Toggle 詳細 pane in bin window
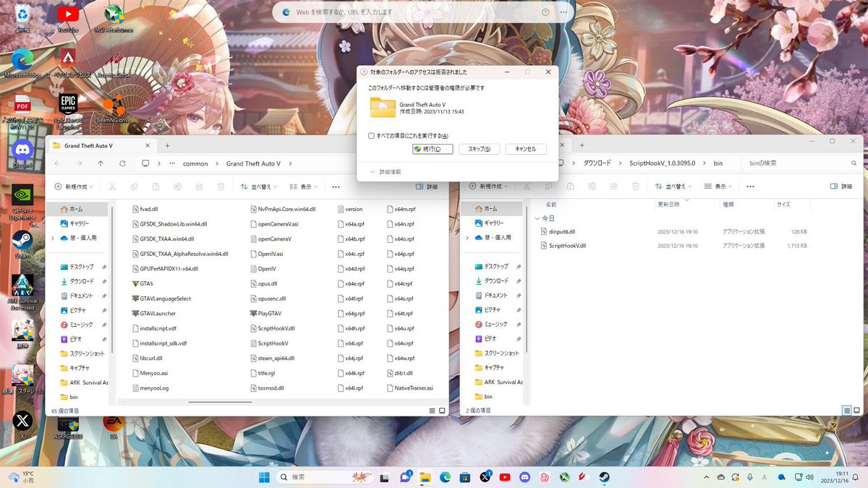This screenshot has height=488, width=868. click(x=842, y=187)
